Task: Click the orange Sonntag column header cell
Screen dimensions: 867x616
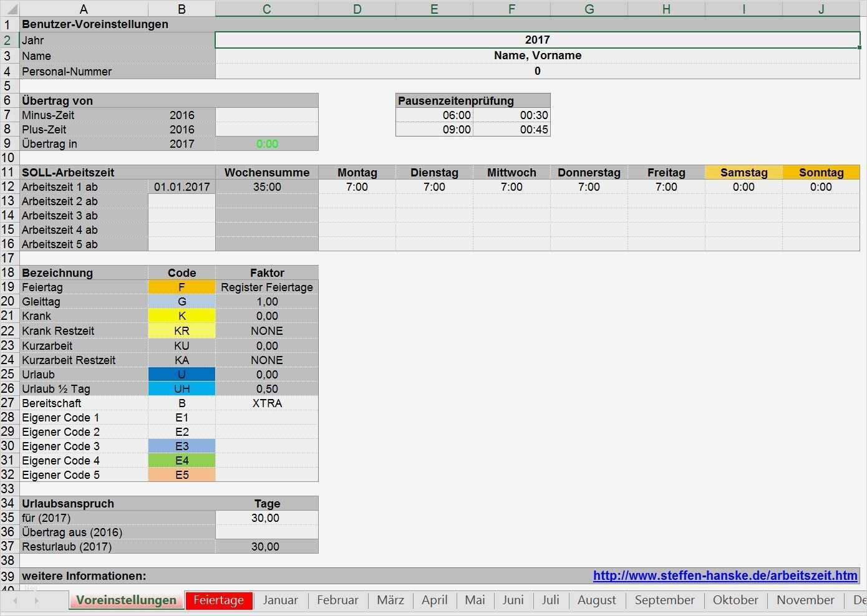Action: pos(821,172)
